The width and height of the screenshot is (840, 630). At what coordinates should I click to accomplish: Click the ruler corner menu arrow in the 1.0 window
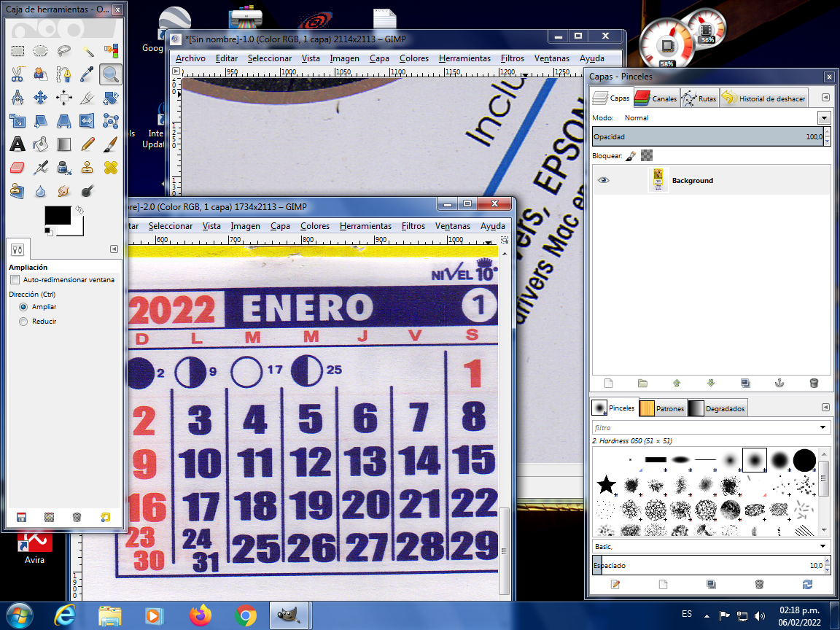tap(176, 71)
